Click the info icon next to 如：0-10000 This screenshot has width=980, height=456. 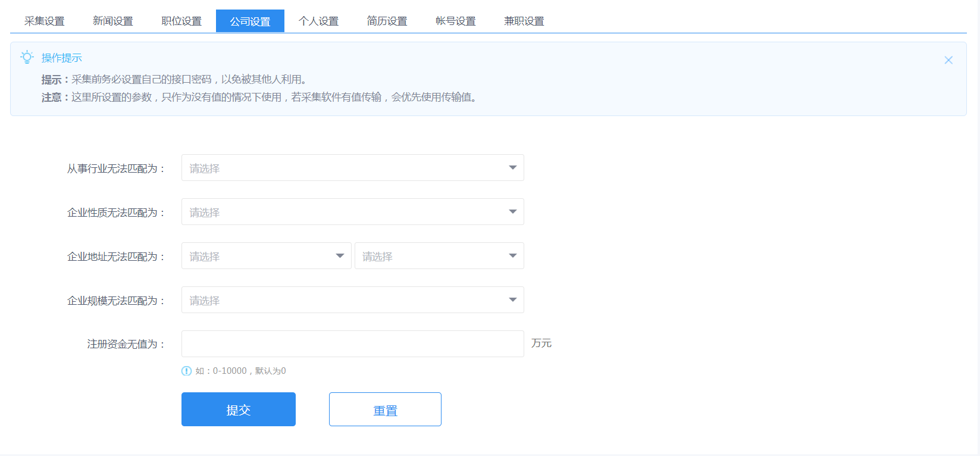186,371
